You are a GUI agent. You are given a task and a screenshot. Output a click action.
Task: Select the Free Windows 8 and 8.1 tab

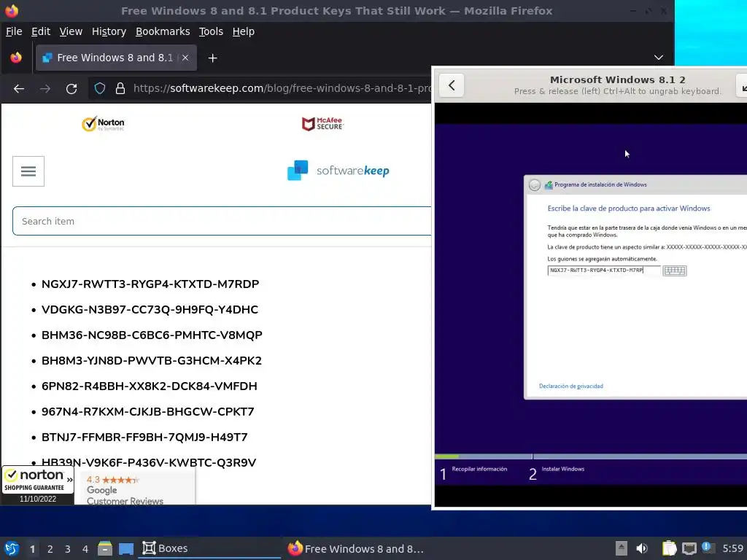click(115, 58)
